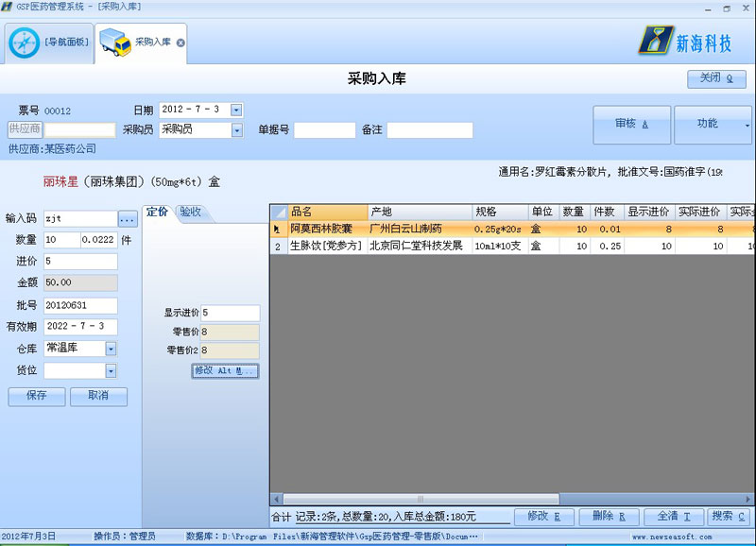Expand the 货位 dropdown
Screen dimensions: 756x546
(x=111, y=370)
